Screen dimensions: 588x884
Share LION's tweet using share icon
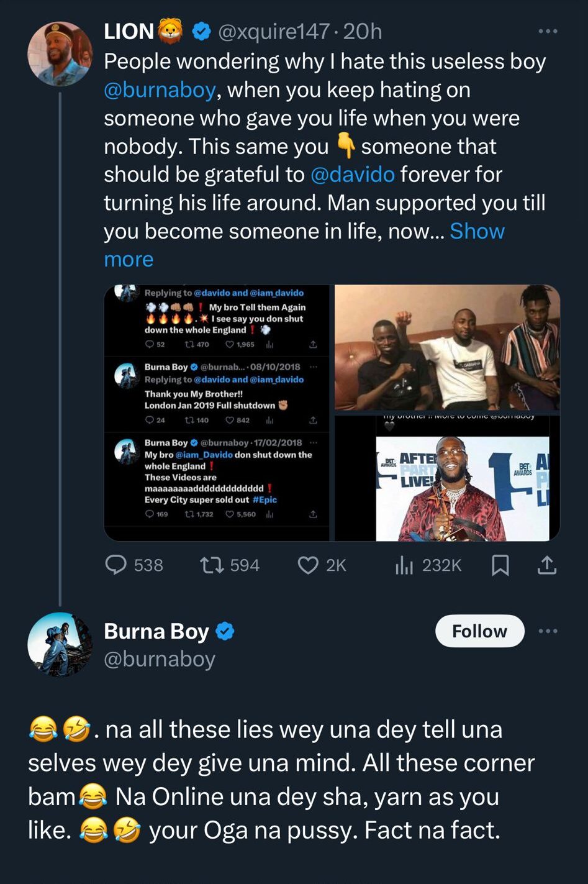(546, 565)
